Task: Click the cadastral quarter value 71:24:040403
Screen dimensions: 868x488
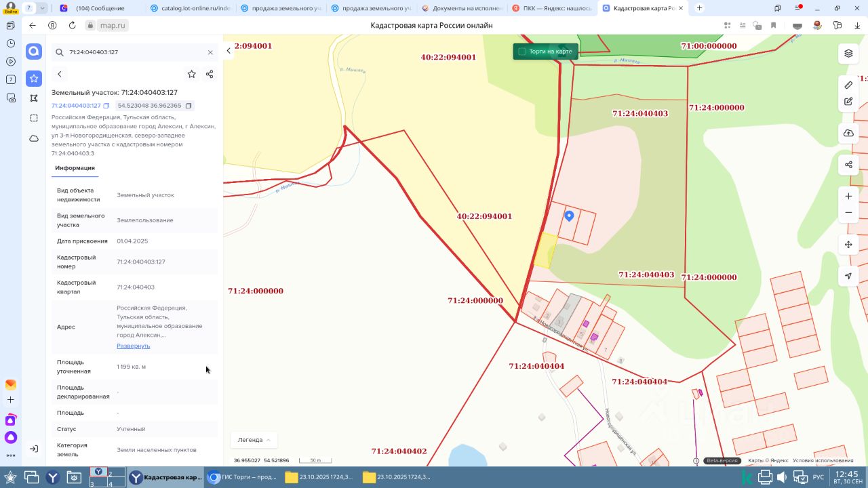Action: click(x=136, y=287)
